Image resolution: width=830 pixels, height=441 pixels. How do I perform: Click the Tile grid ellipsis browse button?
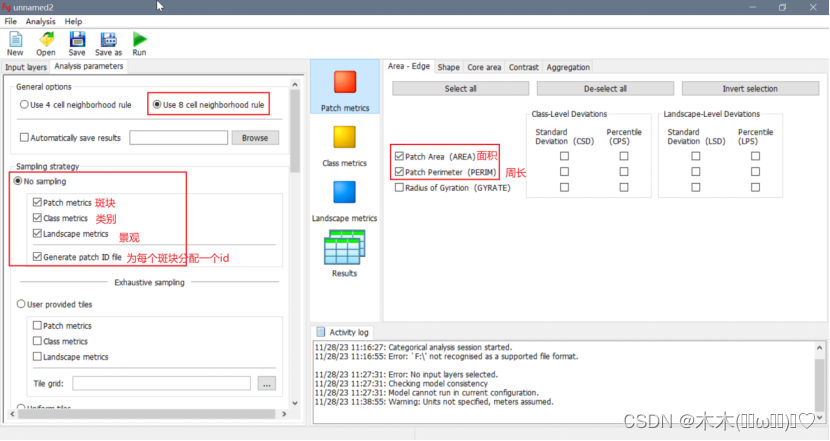[x=267, y=384]
